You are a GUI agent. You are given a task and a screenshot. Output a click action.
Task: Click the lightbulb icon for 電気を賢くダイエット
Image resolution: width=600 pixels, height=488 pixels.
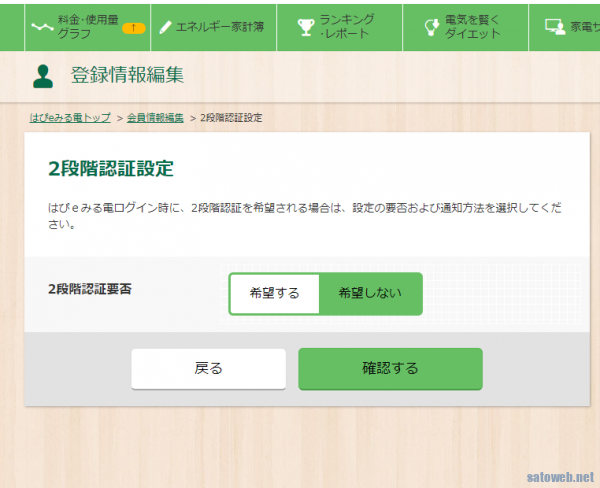pos(430,27)
